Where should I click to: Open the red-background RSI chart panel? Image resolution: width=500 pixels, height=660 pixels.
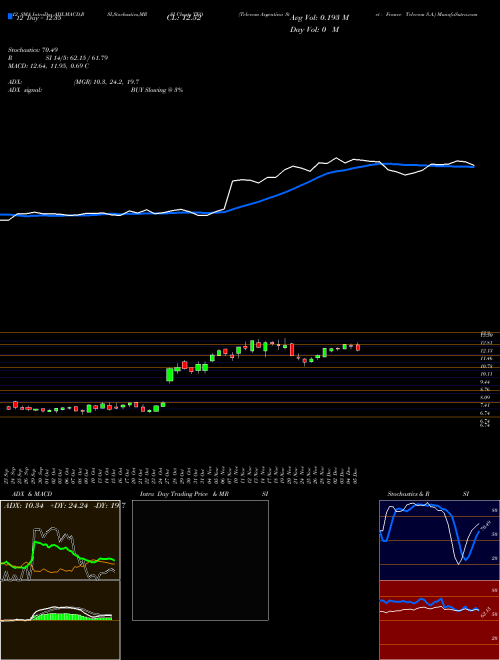(x=439, y=620)
